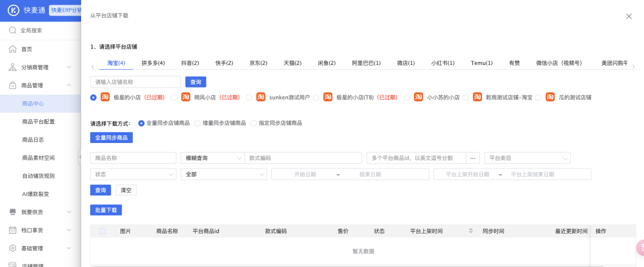Click Taobao icon of 瓜的测试店铺
This screenshot has width=644, height=267.
click(550, 97)
